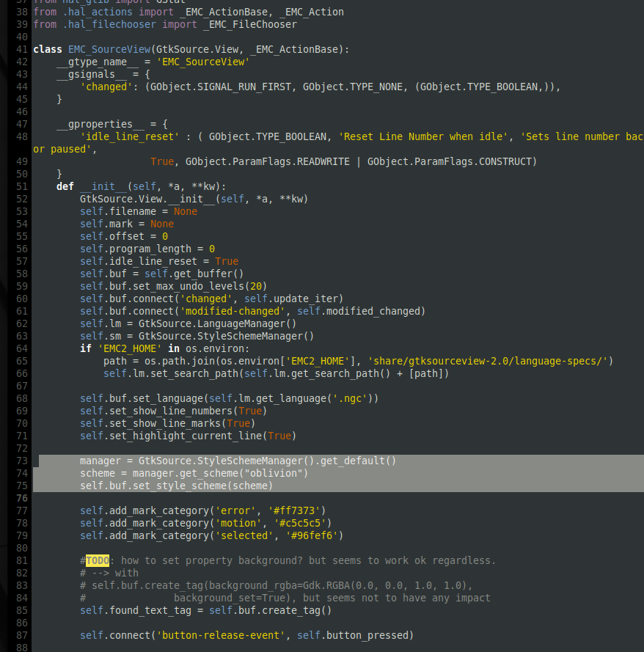Click self.button_pressed on line 87
This screenshot has width=644, height=652.
(x=353, y=636)
